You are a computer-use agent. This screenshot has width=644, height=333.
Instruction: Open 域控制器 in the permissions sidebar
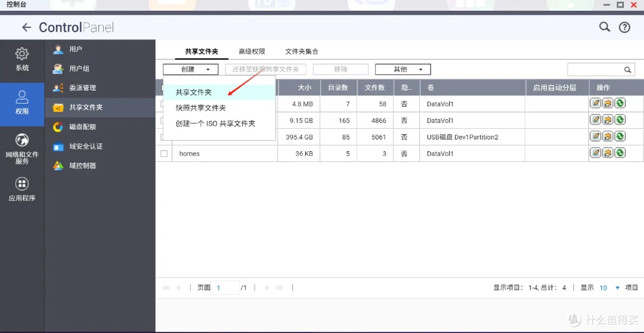click(x=100, y=166)
